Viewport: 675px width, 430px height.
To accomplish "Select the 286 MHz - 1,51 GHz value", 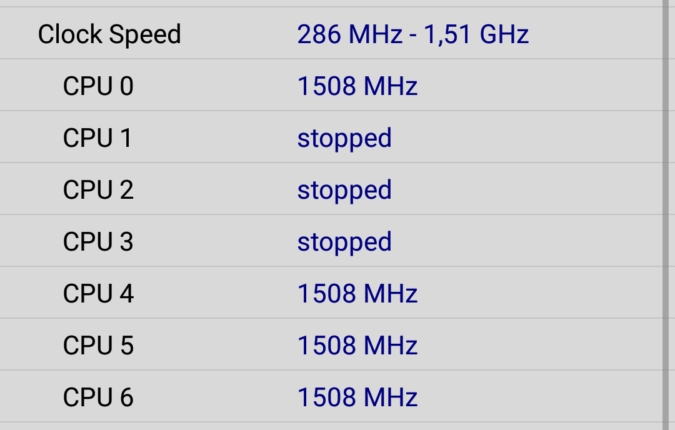I will [x=412, y=35].
